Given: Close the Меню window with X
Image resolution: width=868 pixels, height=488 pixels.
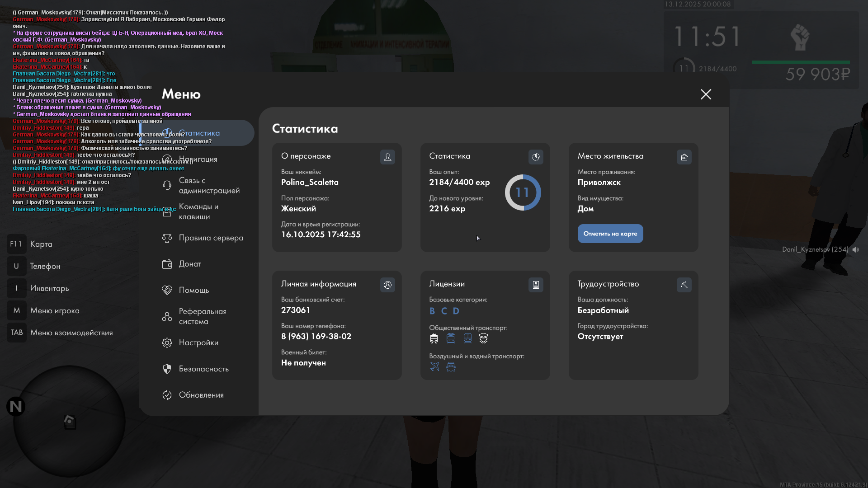Looking at the screenshot, I should click(706, 94).
